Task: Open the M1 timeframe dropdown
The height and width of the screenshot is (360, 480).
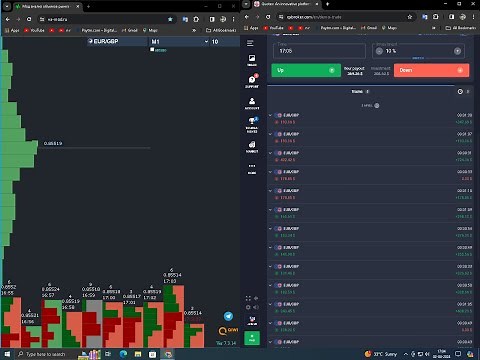Action: click(179, 41)
